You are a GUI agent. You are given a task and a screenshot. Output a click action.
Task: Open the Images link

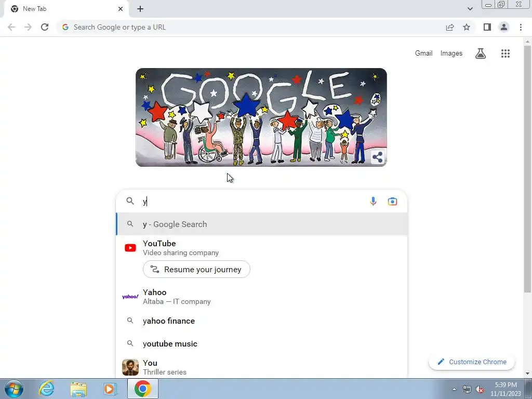tap(451, 54)
